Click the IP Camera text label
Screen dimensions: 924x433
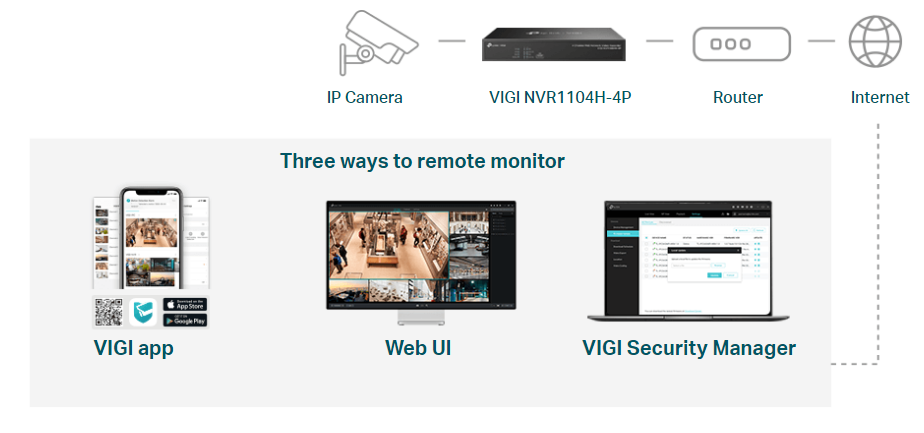click(x=365, y=97)
